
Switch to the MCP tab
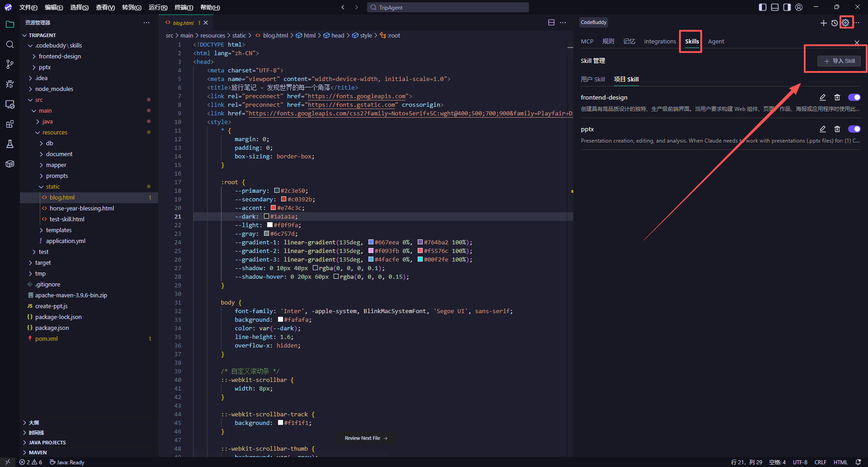(587, 41)
